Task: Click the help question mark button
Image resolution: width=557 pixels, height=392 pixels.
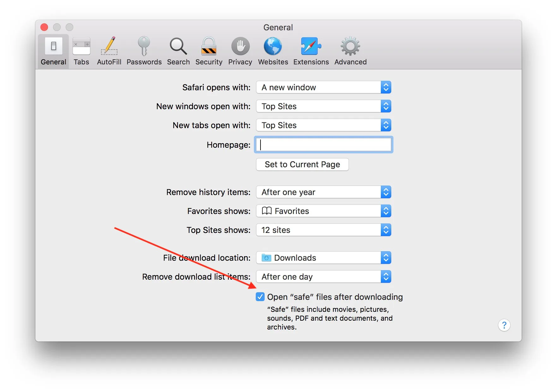Action: coord(504,325)
